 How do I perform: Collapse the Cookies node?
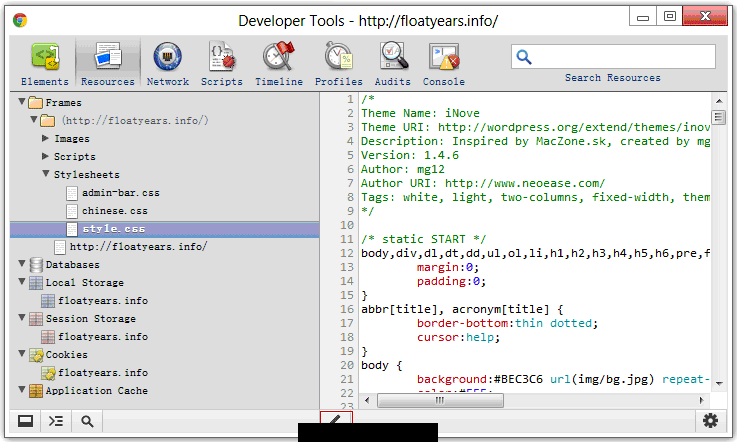[x=22, y=354]
